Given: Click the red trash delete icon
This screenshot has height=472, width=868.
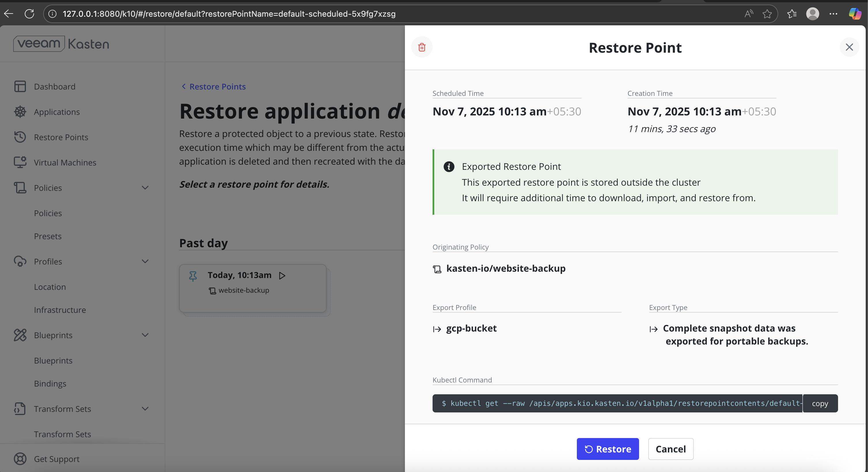Looking at the screenshot, I should click(x=422, y=47).
